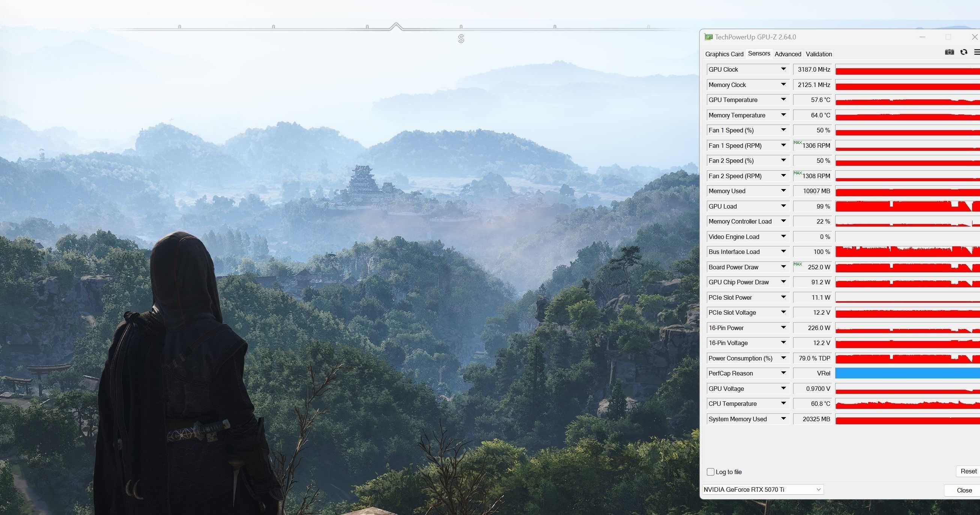Open the CPU Temperature sensor dropdown

coord(783,404)
